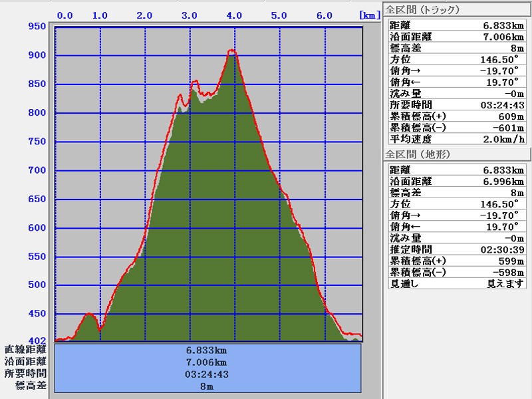Select the 平均速度 2.0km/h row
The width and height of the screenshot is (532, 399).
457,139
